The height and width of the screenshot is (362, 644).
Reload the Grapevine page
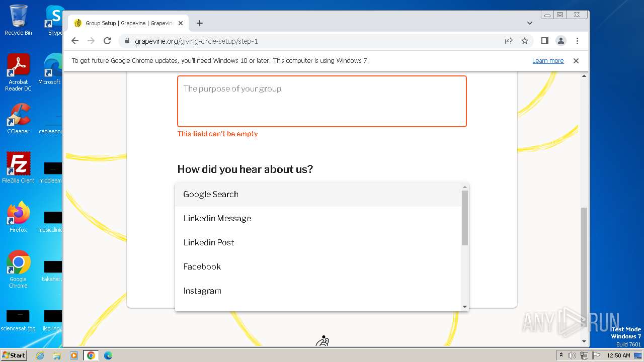(107, 41)
